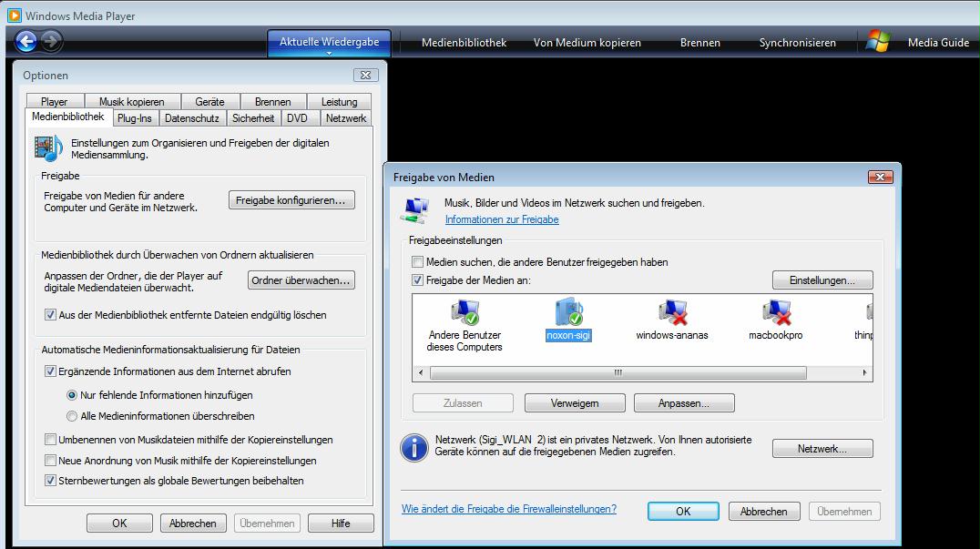Open Von Medium kopieren in navigation bar

point(587,43)
